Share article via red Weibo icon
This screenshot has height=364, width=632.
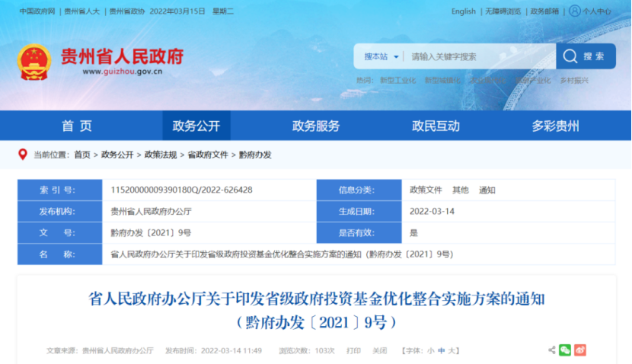pyautogui.click(x=580, y=350)
